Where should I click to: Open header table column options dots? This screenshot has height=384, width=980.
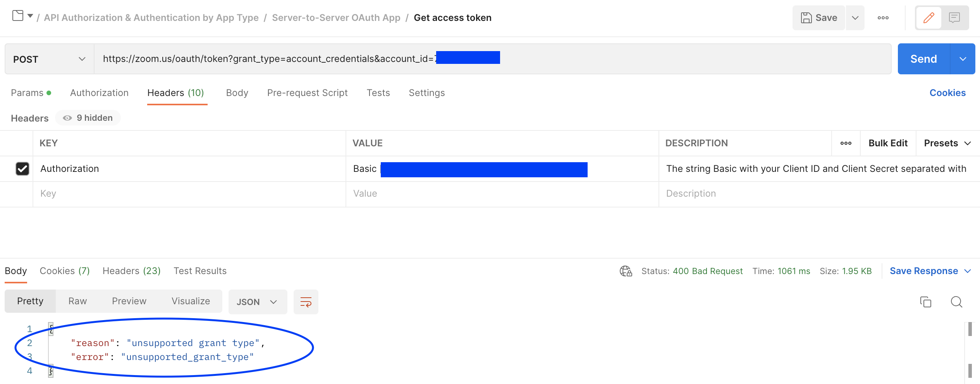pyautogui.click(x=846, y=143)
